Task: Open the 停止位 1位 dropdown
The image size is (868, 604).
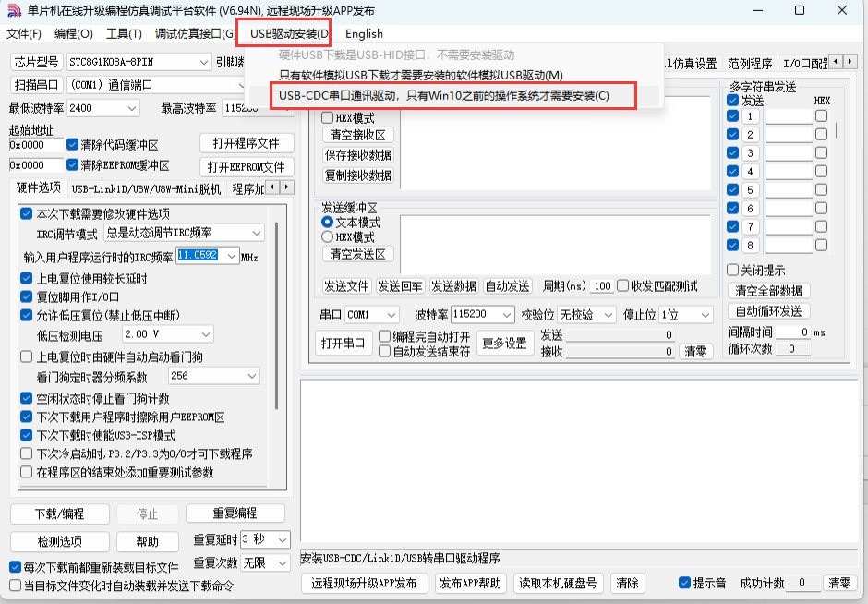Action: tap(705, 315)
